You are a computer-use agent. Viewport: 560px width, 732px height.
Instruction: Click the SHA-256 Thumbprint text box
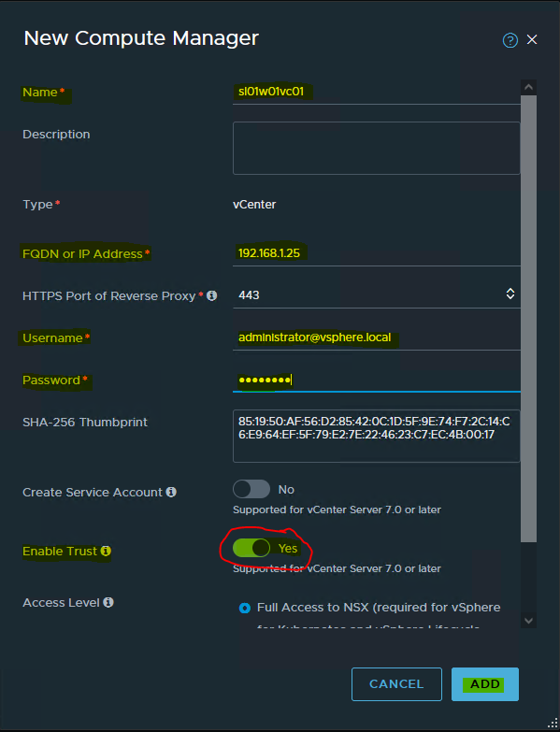(x=377, y=436)
